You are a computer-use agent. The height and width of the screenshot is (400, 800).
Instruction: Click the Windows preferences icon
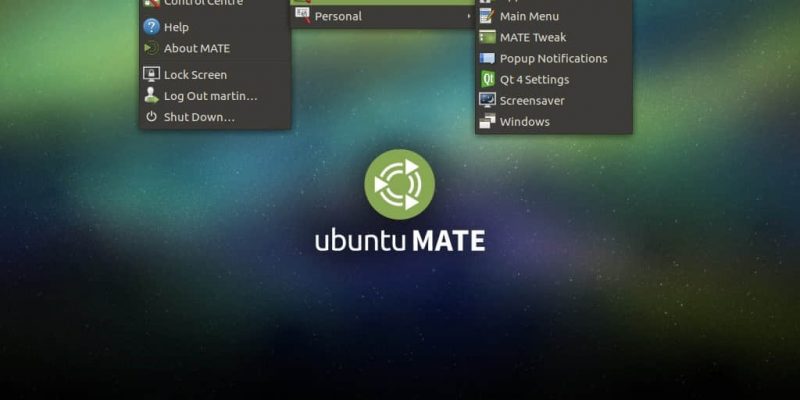coord(487,121)
